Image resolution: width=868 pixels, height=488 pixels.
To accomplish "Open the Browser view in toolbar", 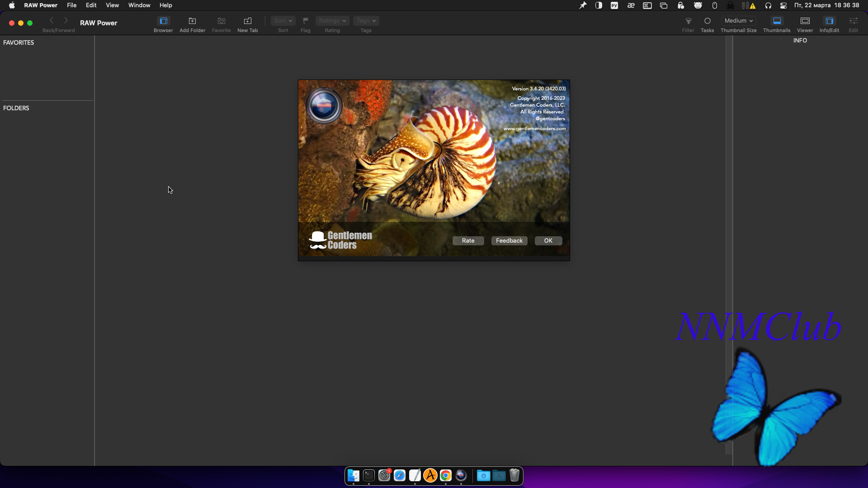I will click(163, 21).
